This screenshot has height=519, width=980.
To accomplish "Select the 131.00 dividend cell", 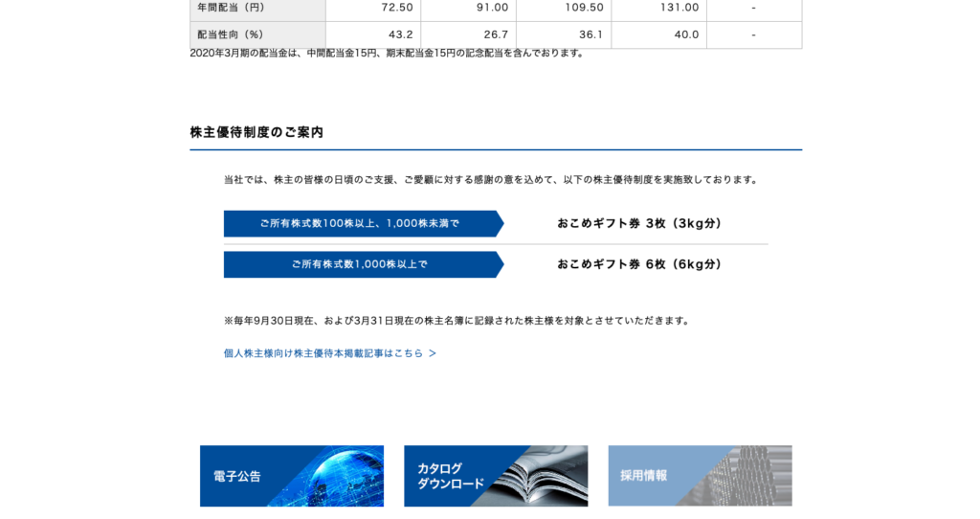I will 658,9.
